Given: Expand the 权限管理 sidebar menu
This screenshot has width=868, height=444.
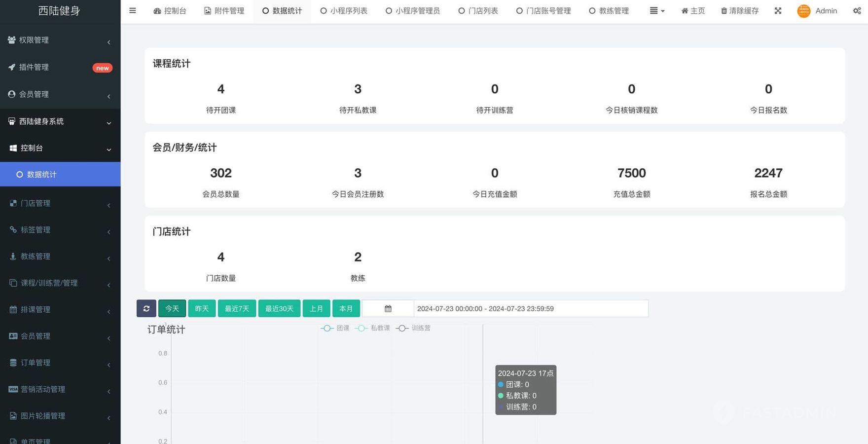Looking at the screenshot, I should coord(60,40).
